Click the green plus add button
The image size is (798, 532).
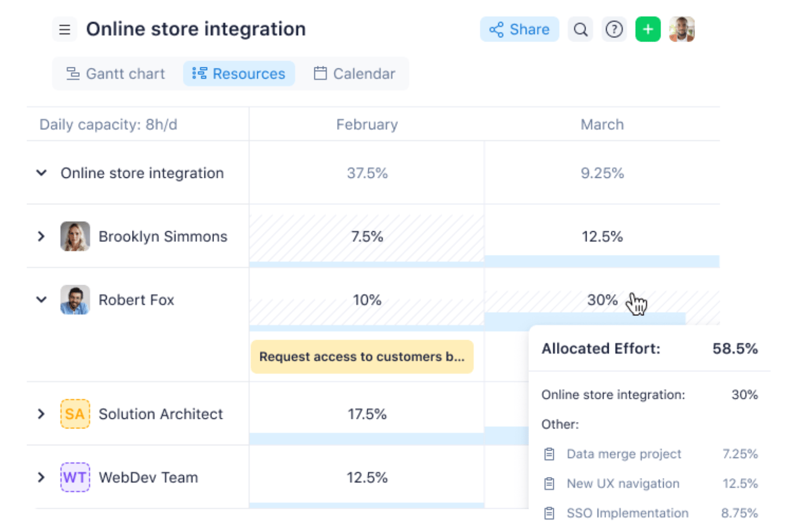pos(648,29)
